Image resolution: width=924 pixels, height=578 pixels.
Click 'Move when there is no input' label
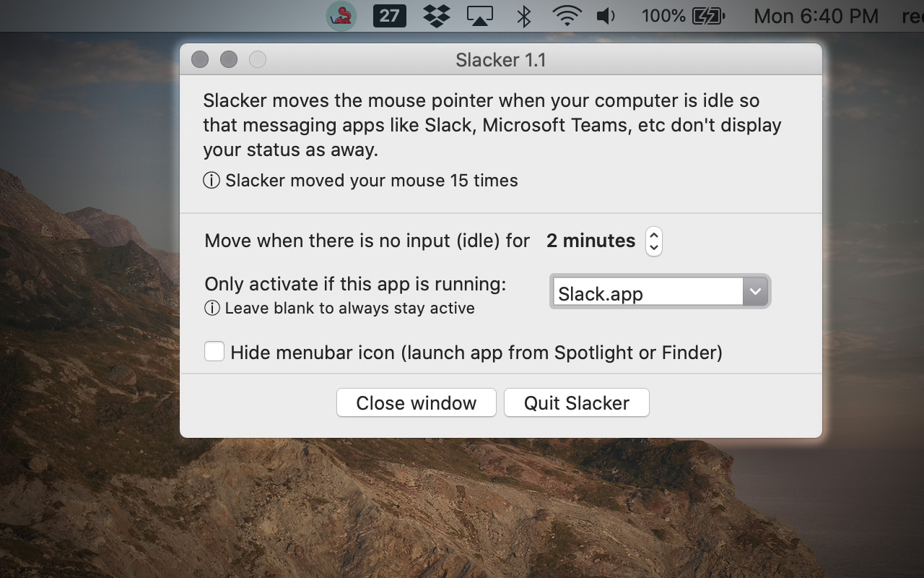(367, 241)
